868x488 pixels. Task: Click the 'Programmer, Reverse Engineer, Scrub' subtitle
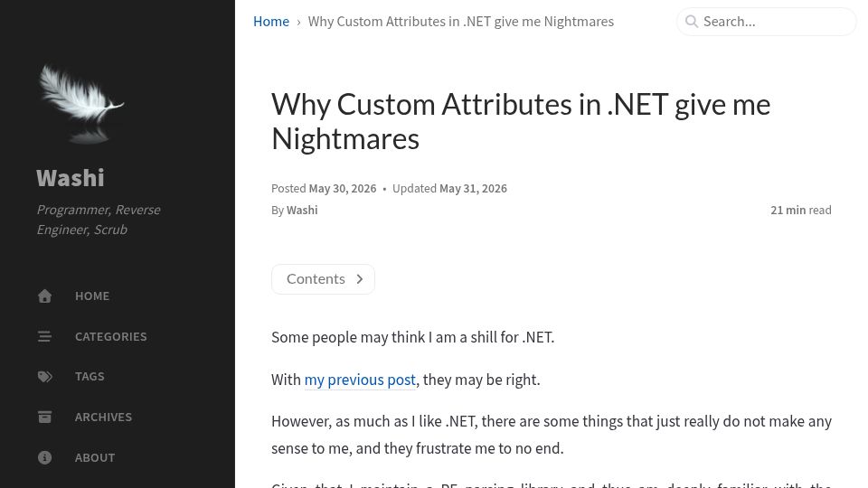click(x=99, y=220)
